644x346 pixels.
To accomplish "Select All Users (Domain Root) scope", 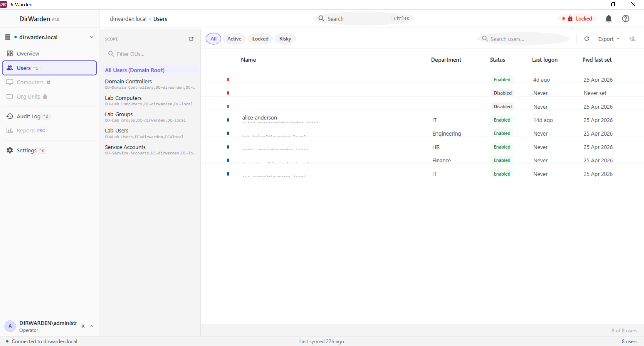I will [150, 70].
